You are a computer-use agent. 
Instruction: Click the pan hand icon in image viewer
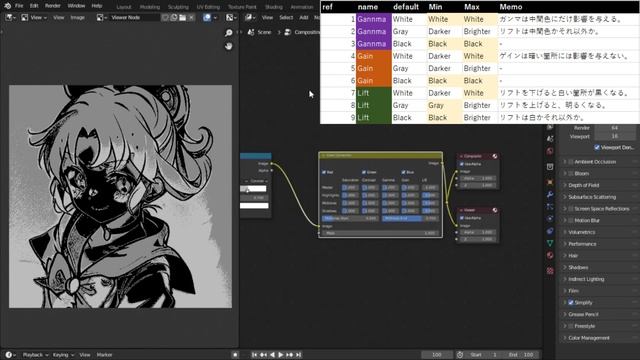[229, 46]
